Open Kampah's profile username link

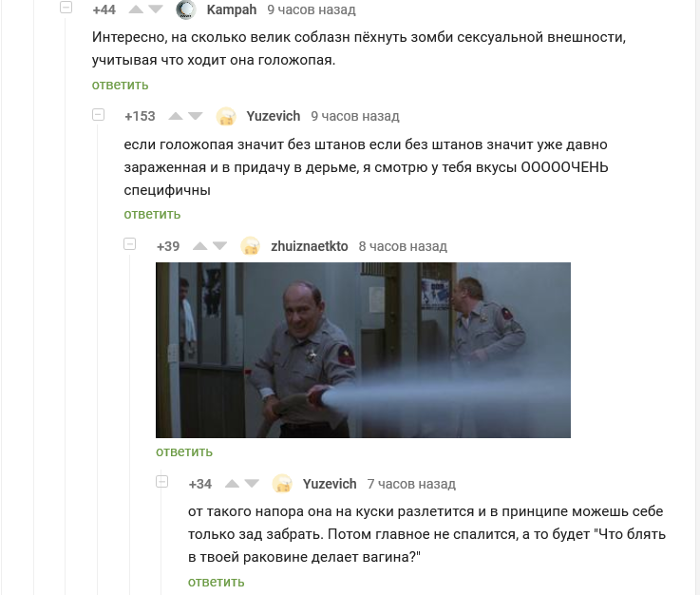232,10
